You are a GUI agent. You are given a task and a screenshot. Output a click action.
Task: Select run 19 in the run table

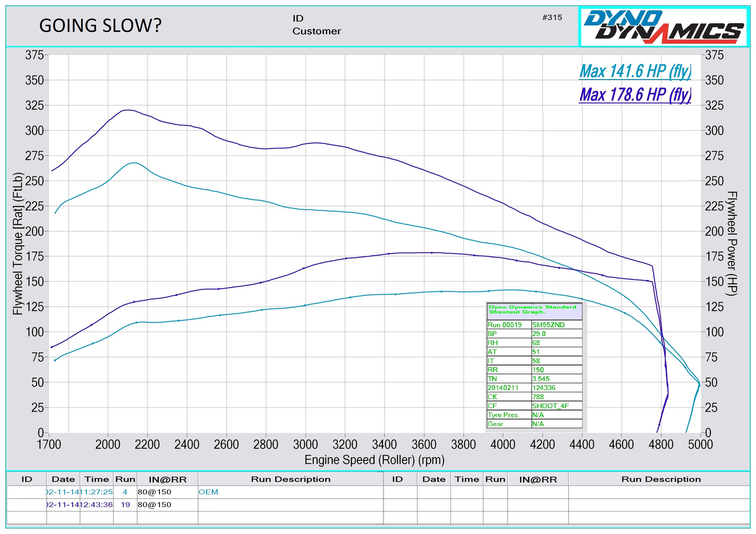pyautogui.click(x=125, y=505)
